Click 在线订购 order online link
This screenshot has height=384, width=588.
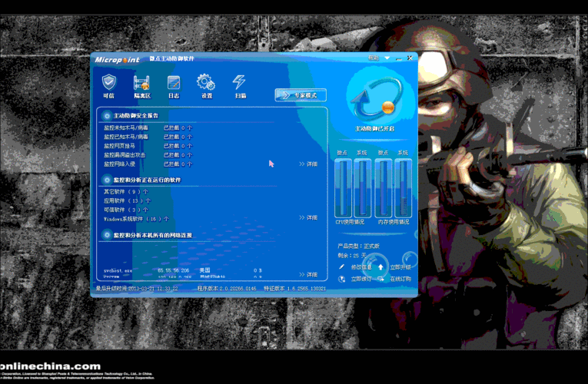click(400, 279)
